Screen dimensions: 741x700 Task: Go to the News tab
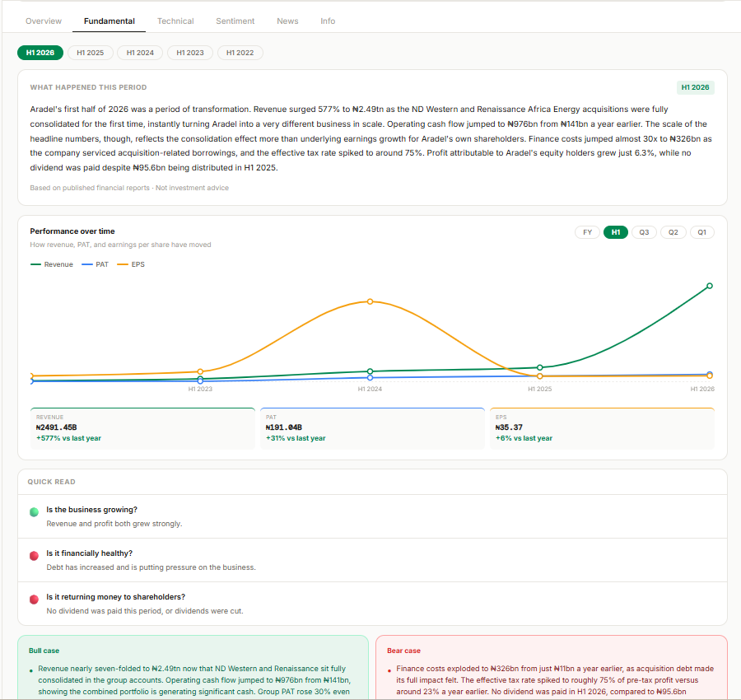coord(287,21)
